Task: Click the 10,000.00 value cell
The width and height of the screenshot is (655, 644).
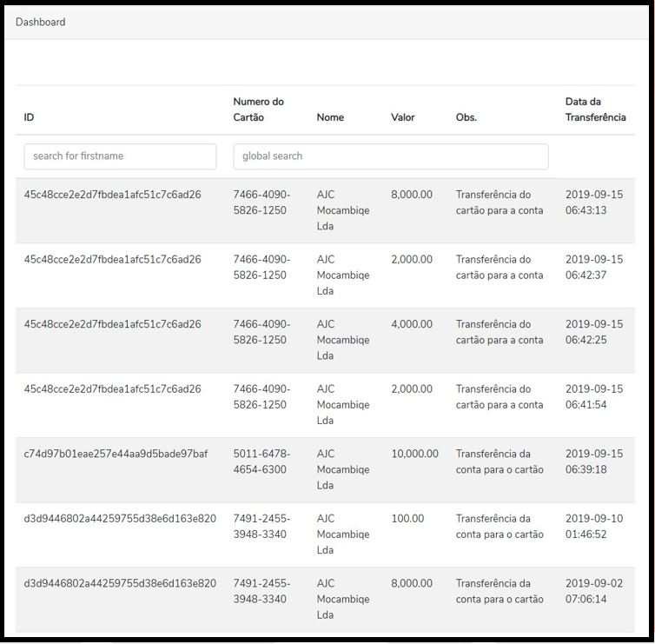Action: 414,454
